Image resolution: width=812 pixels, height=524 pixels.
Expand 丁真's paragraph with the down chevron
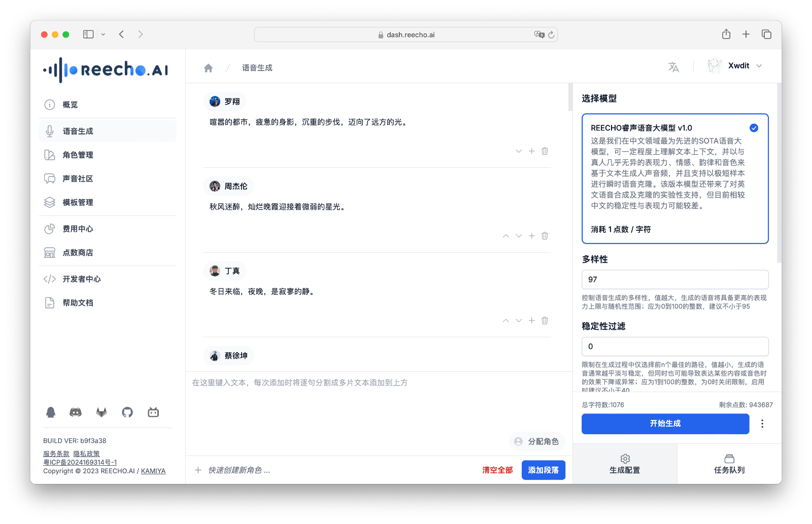518,320
